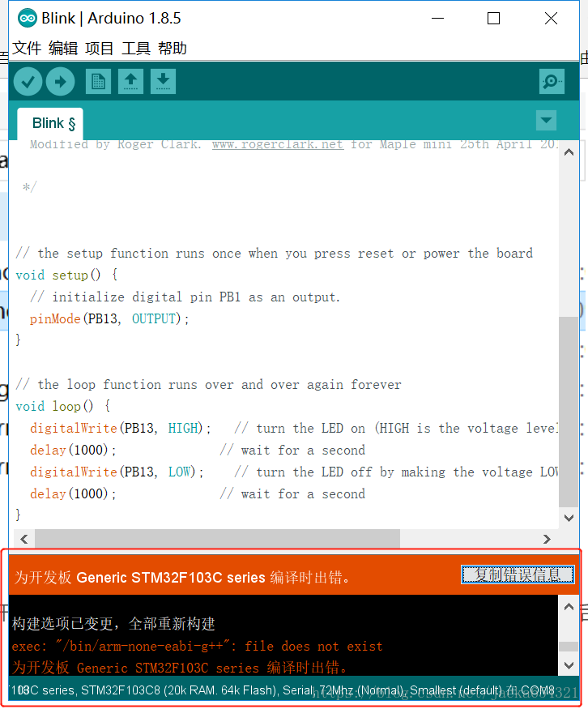This screenshot has height=709, width=588.
Task: Click console text 构建选项已变更，全部重新构建
Action: (x=113, y=624)
